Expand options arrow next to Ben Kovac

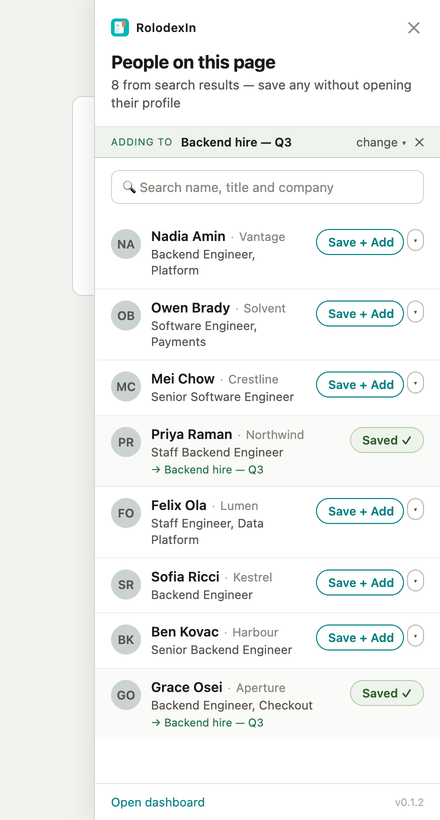(415, 636)
